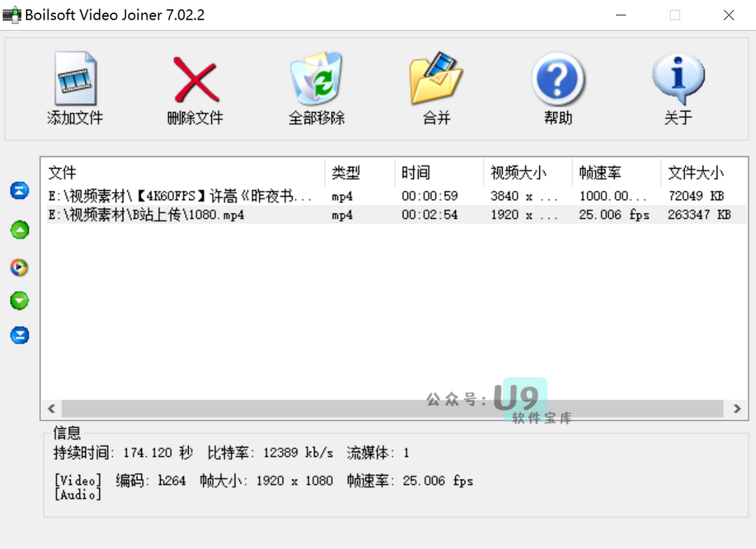Screen dimensions: 756x549
Task: Click duration 00:00:59 cell
Action: (x=430, y=196)
